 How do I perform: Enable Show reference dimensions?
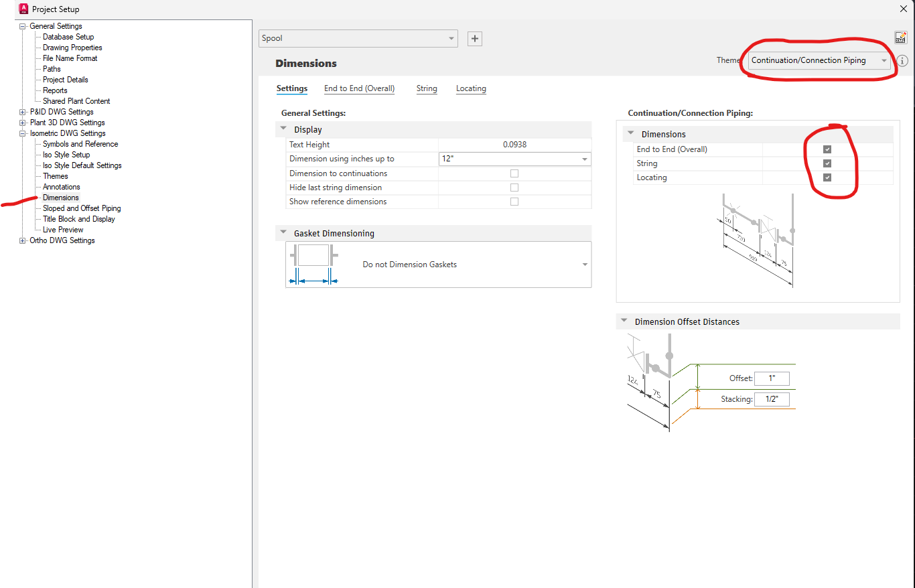(514, 201)
